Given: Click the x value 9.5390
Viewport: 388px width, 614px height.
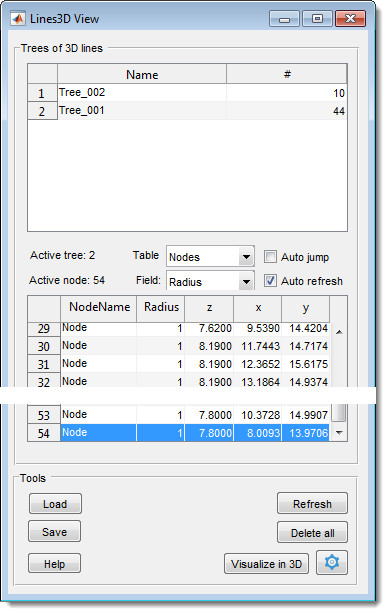Looking at the screenshot, I should click(263, 328).
